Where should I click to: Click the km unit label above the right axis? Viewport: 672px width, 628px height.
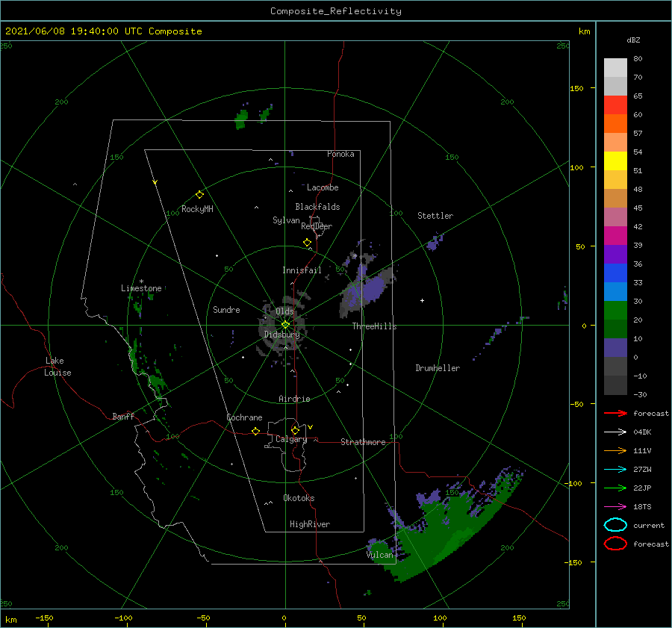click(x=584, y=31)
